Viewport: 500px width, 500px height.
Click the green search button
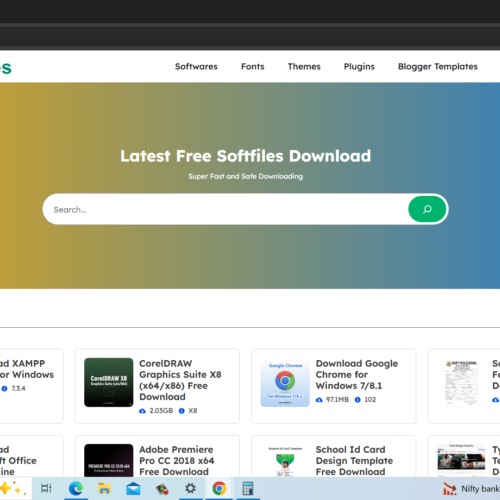pos(427,209)
